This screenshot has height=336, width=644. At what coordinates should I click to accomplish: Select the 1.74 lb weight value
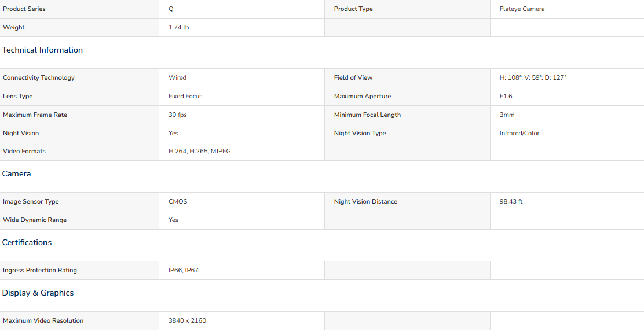point(178,28)
